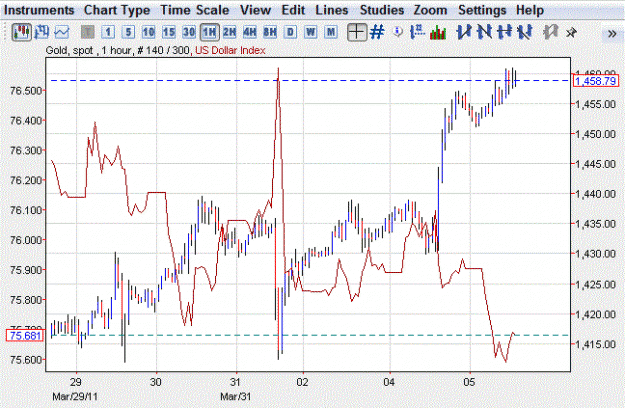The height and width of the screenshot is (408, 625).
Task: Select the trend line drawing tool
Action: coord(464,32)
